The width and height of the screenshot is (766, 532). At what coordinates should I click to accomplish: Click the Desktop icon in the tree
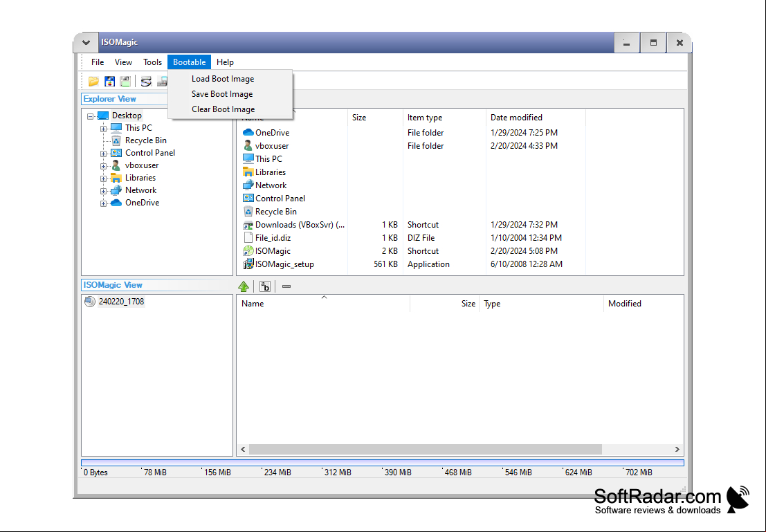pyautogui.click(x=103, y=116)
